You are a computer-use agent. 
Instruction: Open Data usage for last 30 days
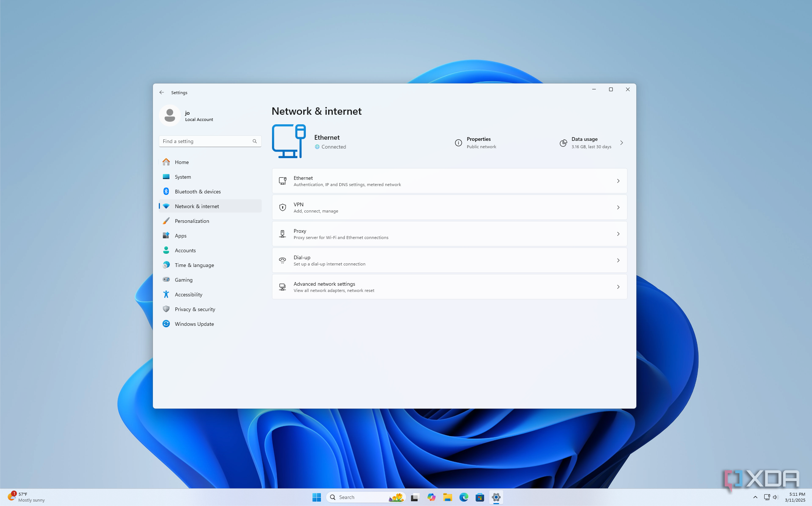[x=591, y=143]
